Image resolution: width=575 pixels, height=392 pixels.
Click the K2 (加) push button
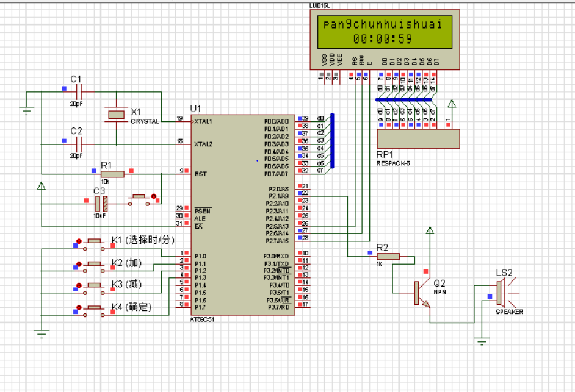pyautogui.click(x=94, y=266)
